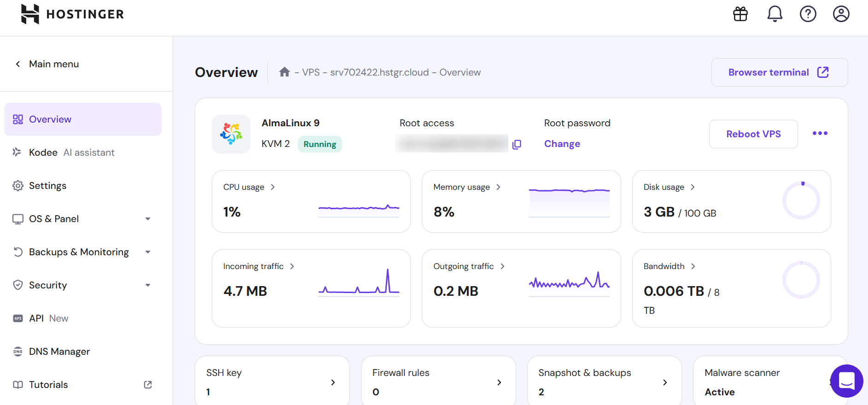Open the notifications bell

point(775,14)
